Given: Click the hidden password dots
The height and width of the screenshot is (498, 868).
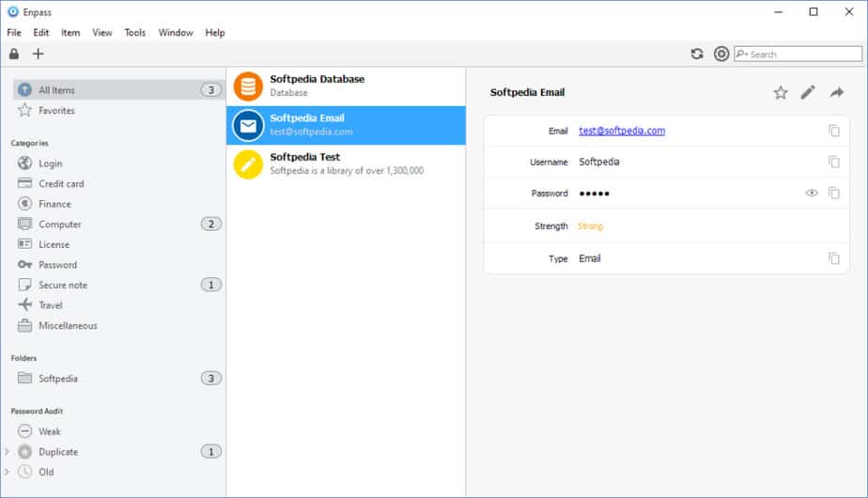Looking at the screenshot, I should (594, 194).
